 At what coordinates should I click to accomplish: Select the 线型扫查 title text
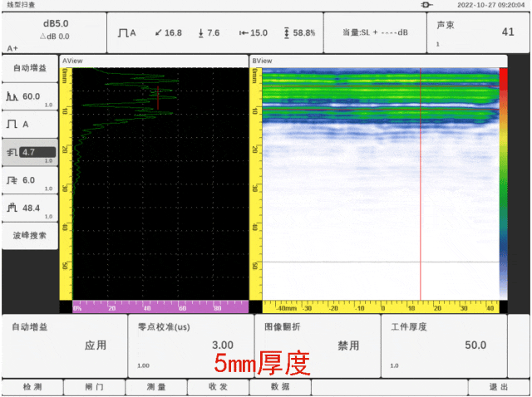tap(21, 5)
